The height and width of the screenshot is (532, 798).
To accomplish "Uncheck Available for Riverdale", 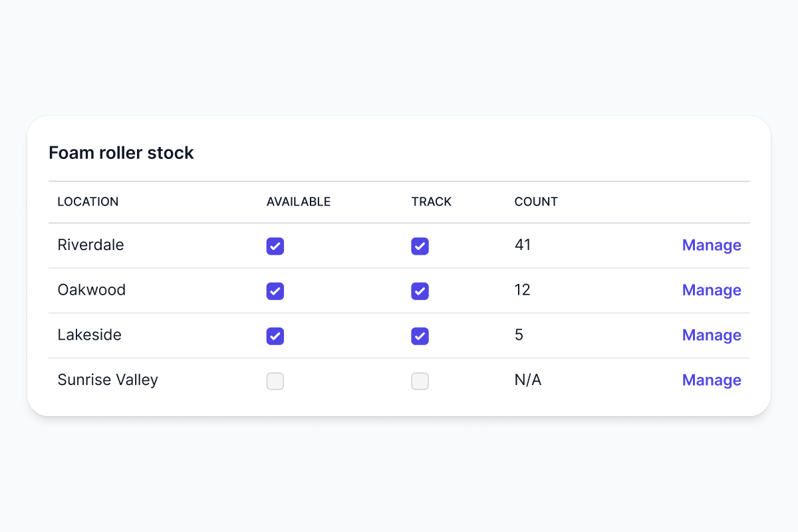I will click(275, 246).
